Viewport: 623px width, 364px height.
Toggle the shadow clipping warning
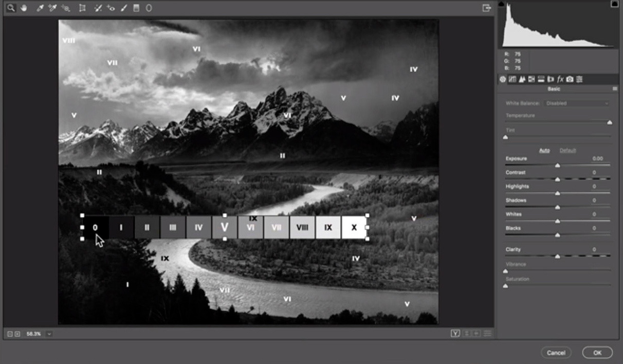pyautogui.click(x=501, y=4)
